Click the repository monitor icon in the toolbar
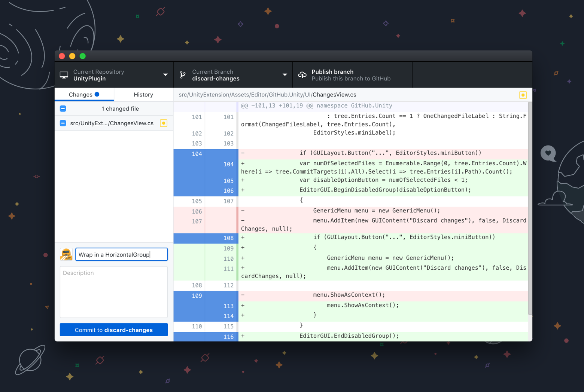Screen dimensions: 584x392 tap(64, 74)
